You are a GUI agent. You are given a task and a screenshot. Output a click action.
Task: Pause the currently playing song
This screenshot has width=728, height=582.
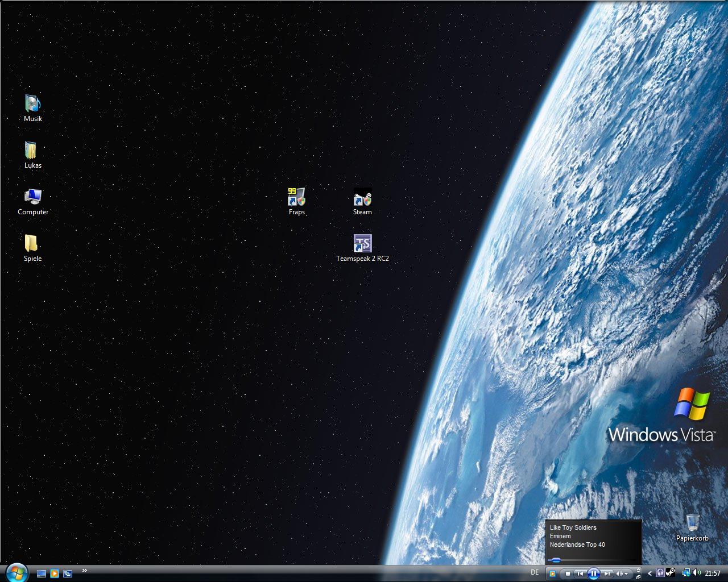[x=593, y=573]
